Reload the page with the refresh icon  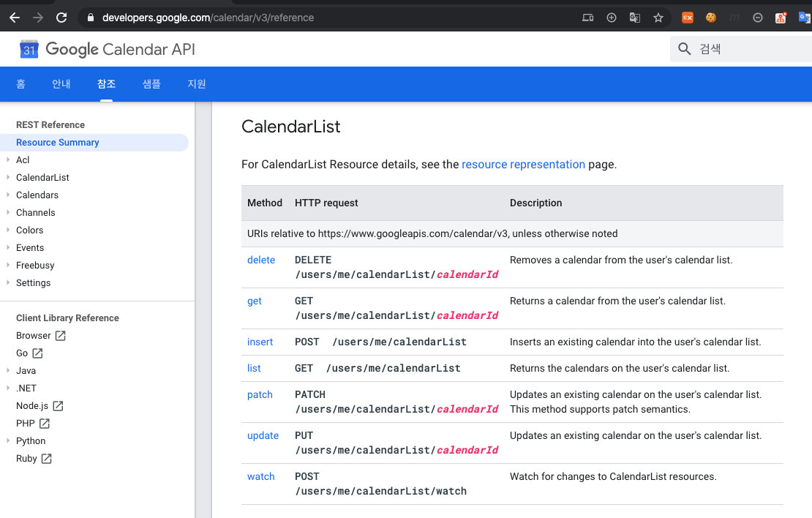[61, 18]
